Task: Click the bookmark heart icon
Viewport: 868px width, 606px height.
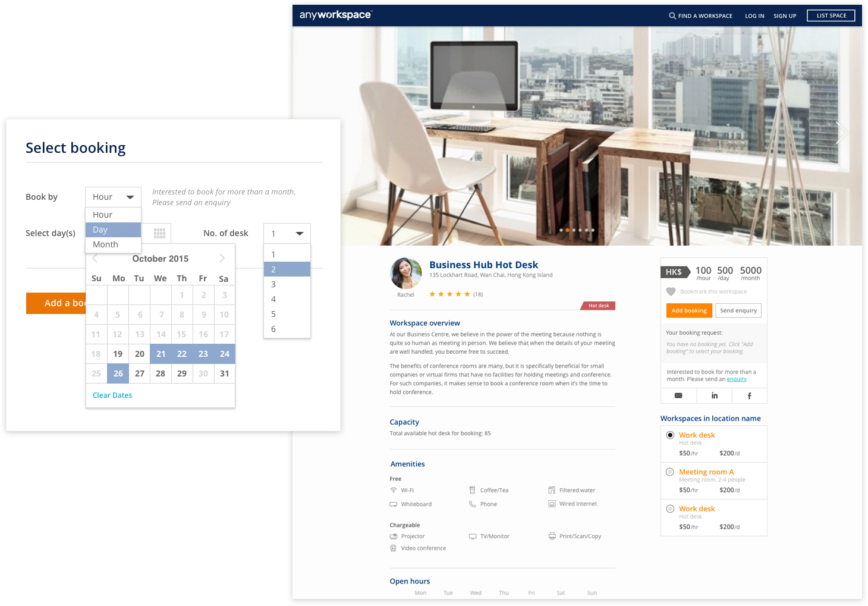Action: (x=671, y=291)
